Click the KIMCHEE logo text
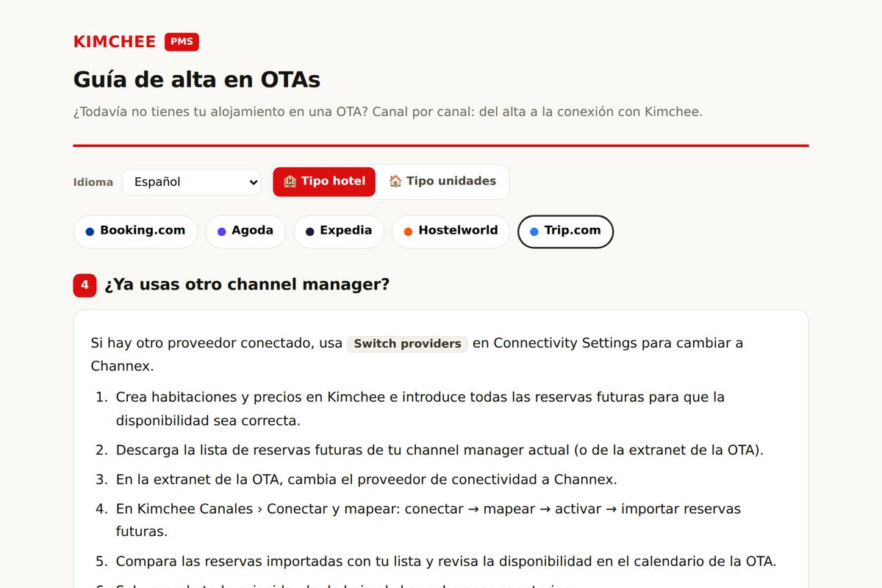 pos(115,42)
